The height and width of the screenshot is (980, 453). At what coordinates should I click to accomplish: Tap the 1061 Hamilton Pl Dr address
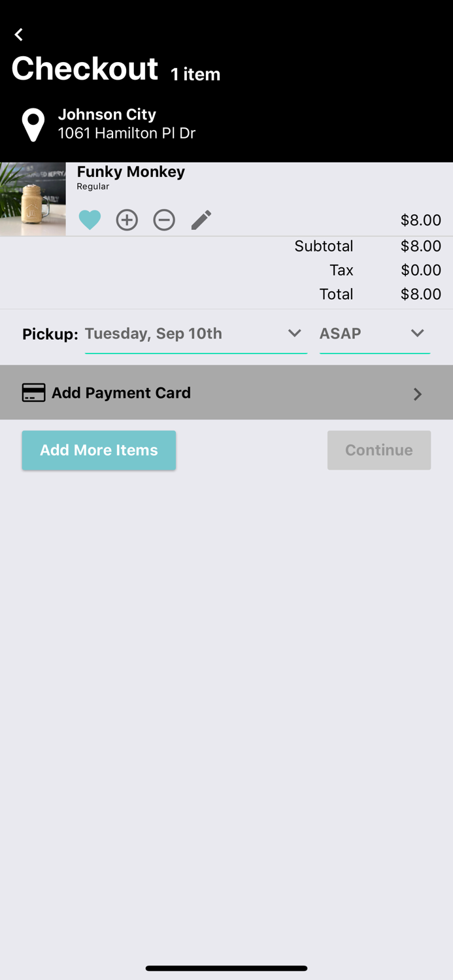(x=127, y=133)
